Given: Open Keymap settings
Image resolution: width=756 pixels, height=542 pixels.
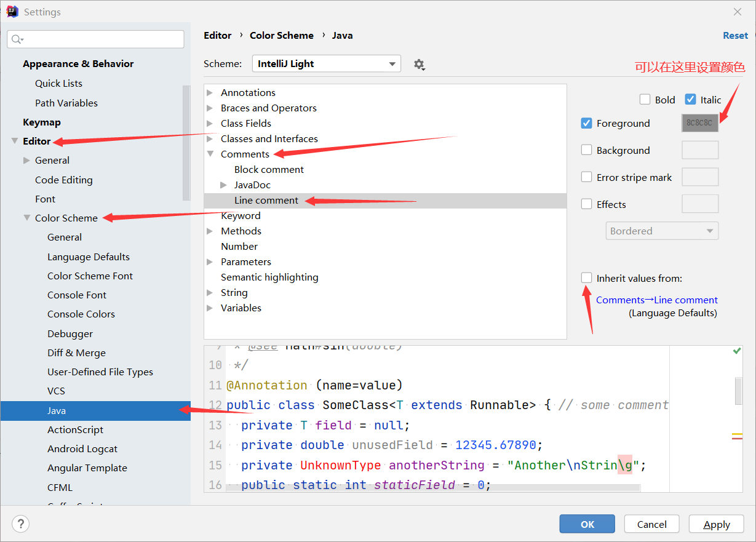Looking at the screenshot, I should [42, 122].
